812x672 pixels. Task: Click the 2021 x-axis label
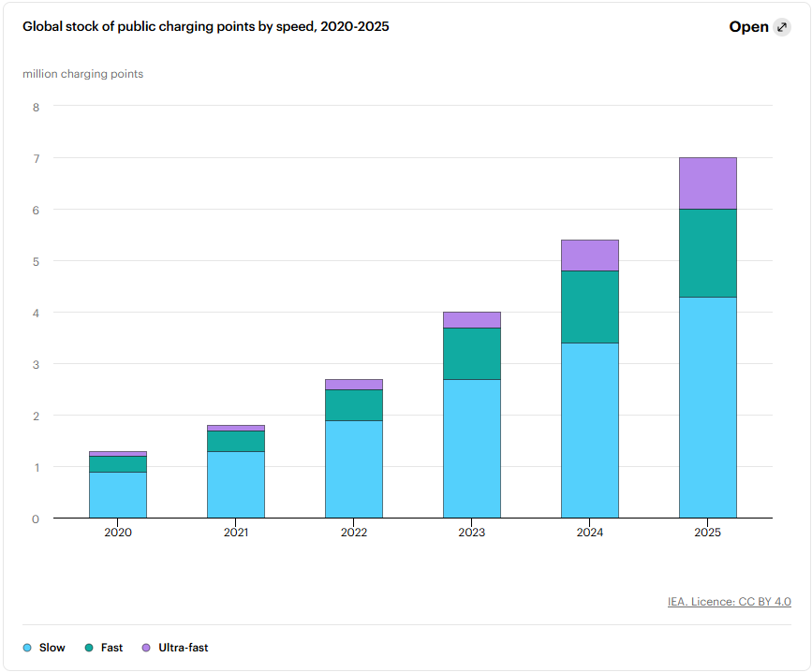point(236,533)
